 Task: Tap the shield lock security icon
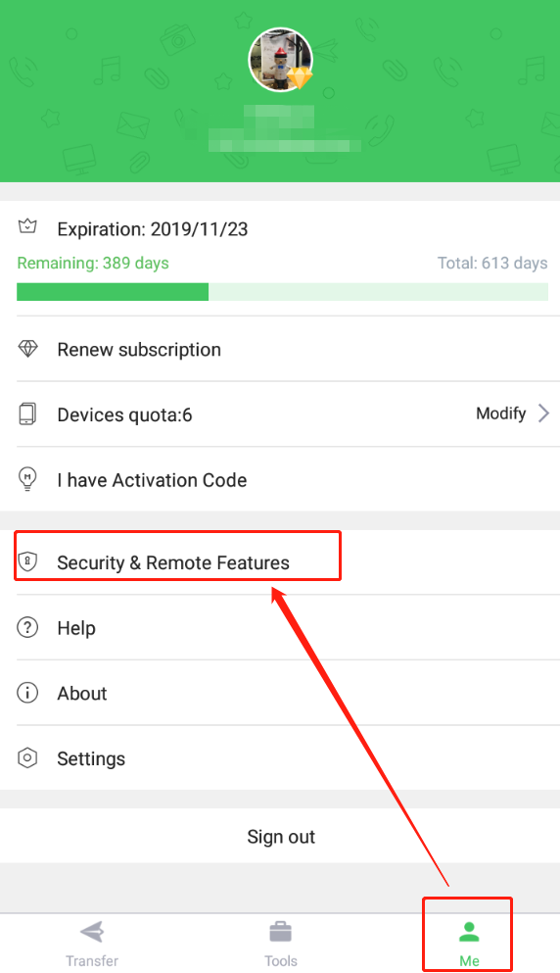point(27,561)
